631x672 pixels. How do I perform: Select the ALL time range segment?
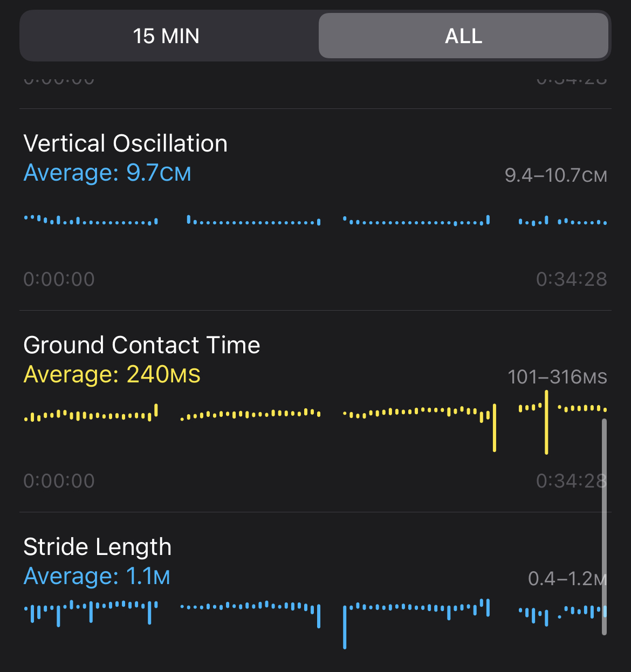[463, 36]
